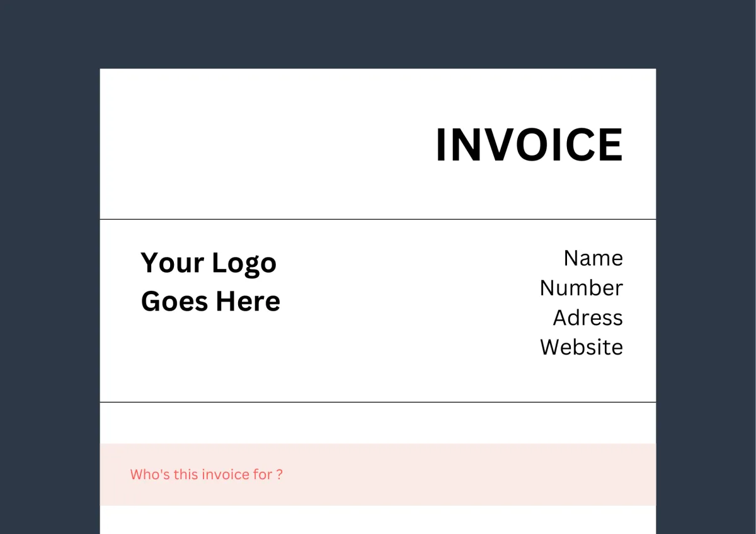Image resolution: width=756 pixels, height=534 pixels.
Task: Click the 'Goes Here' text line
Action: [x=210, y=301]
